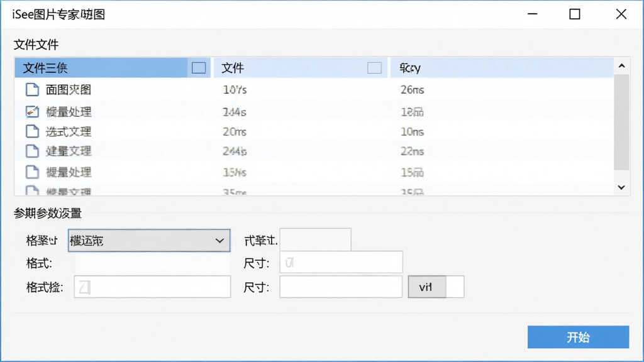Click the pencil edit icon in the file list
Viewport: 644px width, 362px height.
pyautogui.click(x=32, y=111)
